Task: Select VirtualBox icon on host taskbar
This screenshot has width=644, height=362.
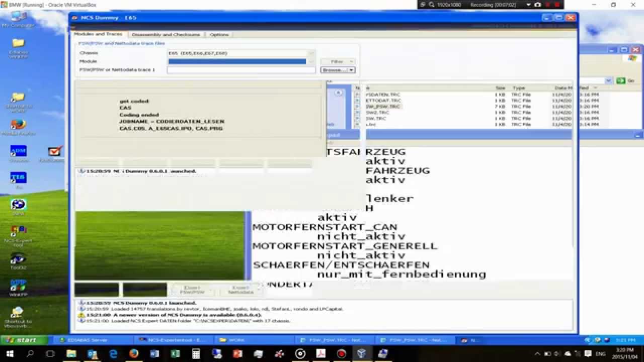Action: [362, 354]
